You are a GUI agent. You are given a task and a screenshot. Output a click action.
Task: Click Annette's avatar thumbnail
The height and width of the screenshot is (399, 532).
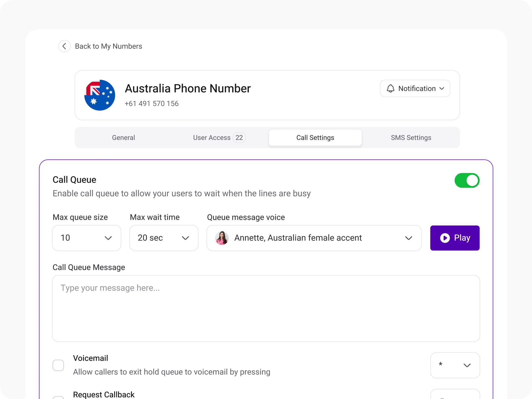[x=222, y=238]
